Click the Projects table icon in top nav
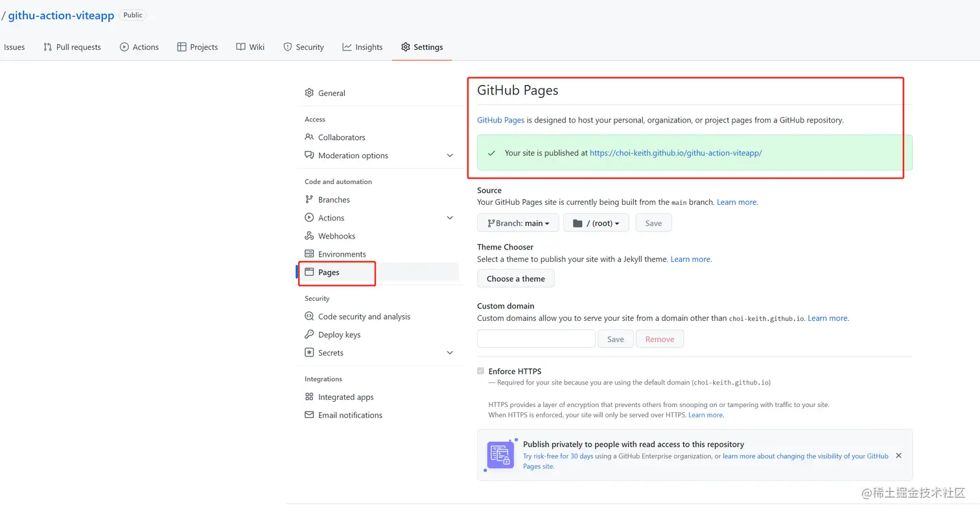This screenshot has height=514, width=980. coord(181,47)
